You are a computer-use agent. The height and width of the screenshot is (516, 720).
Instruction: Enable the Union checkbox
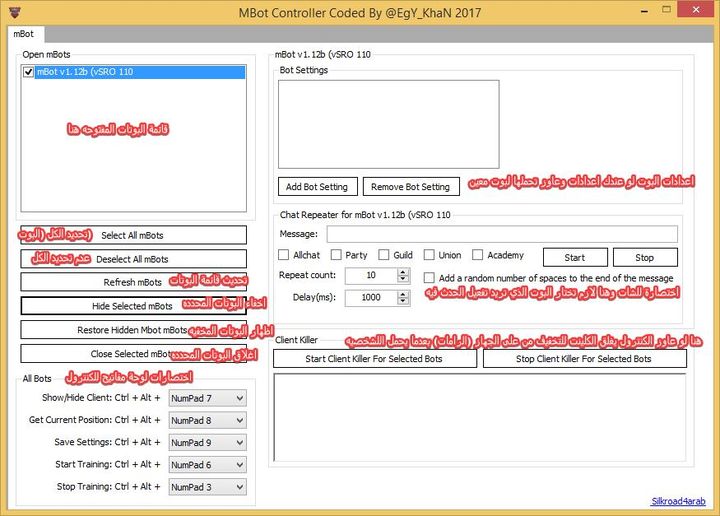pos(429,255)
